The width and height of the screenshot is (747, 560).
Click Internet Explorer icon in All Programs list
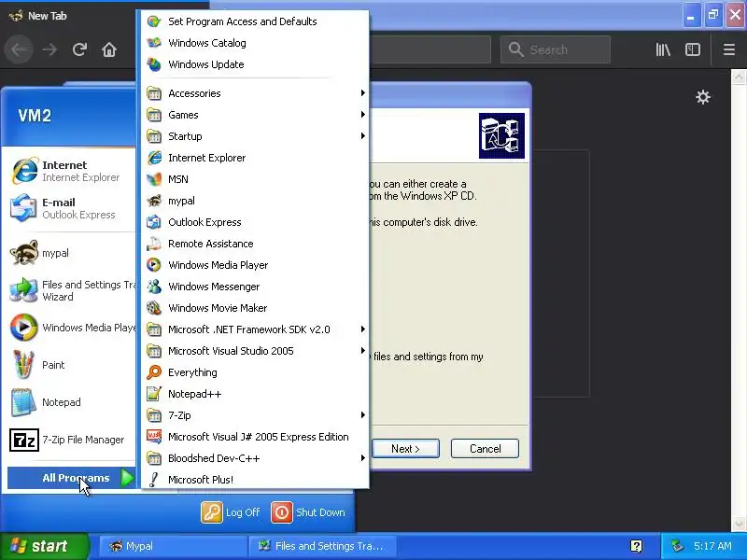click(x=154, y=158)
